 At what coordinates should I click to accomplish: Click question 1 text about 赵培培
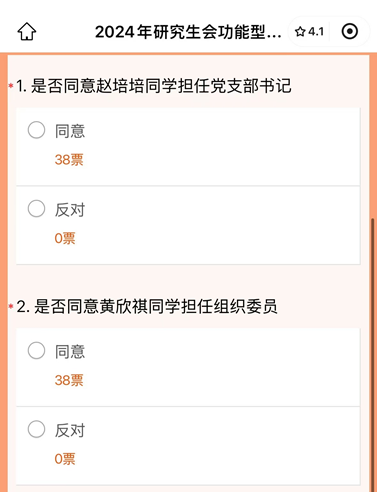(154, 86)
